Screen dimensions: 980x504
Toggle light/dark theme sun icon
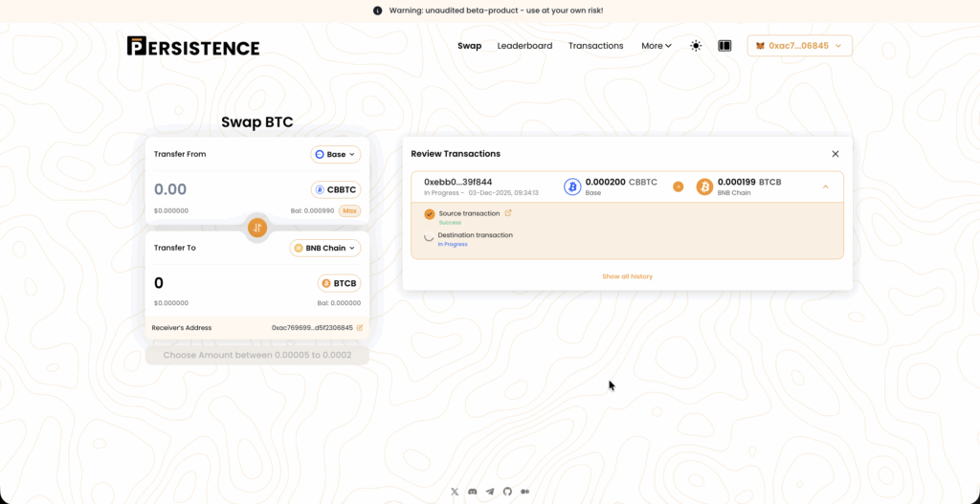(x=696, y=46)
